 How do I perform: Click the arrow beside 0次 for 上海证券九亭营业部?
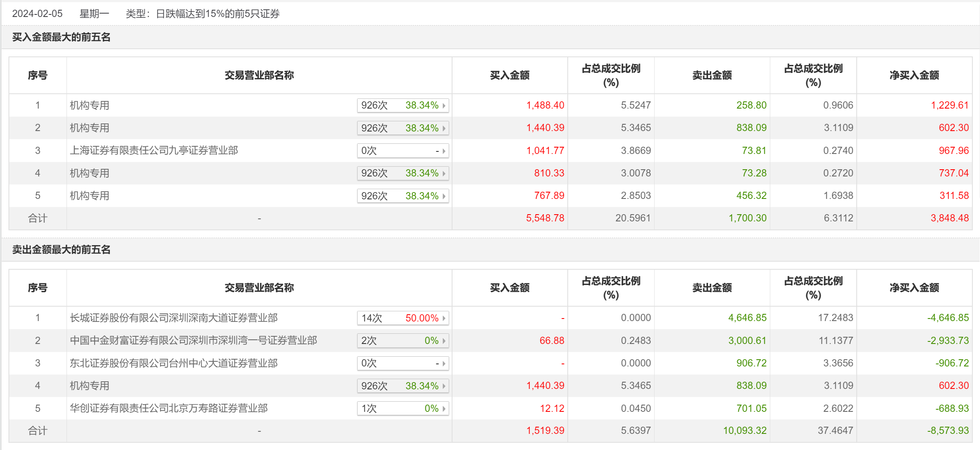click(444, 151)
